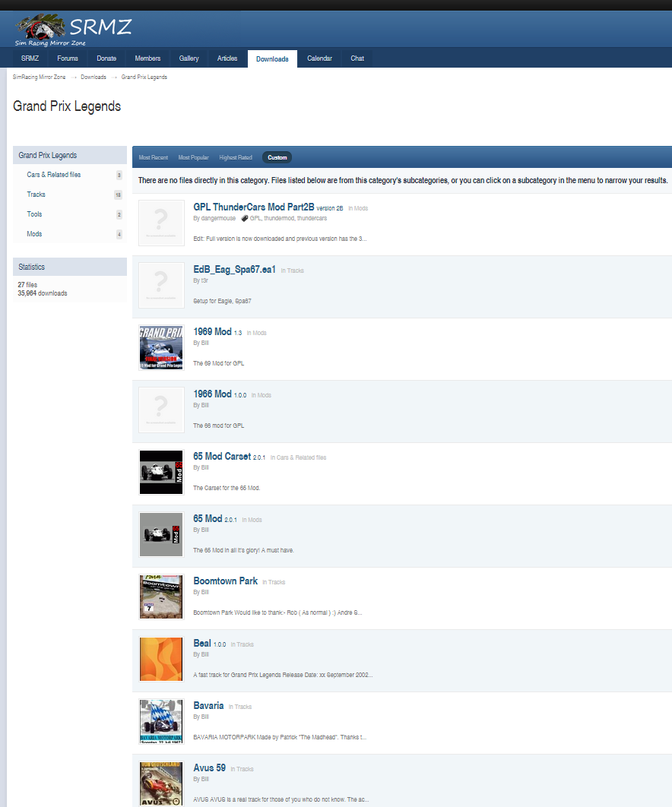The height and width of the screenshot is (807, 672).
Task: Click the Boomtown Park thumbnail
Action: tap(161, 597)
